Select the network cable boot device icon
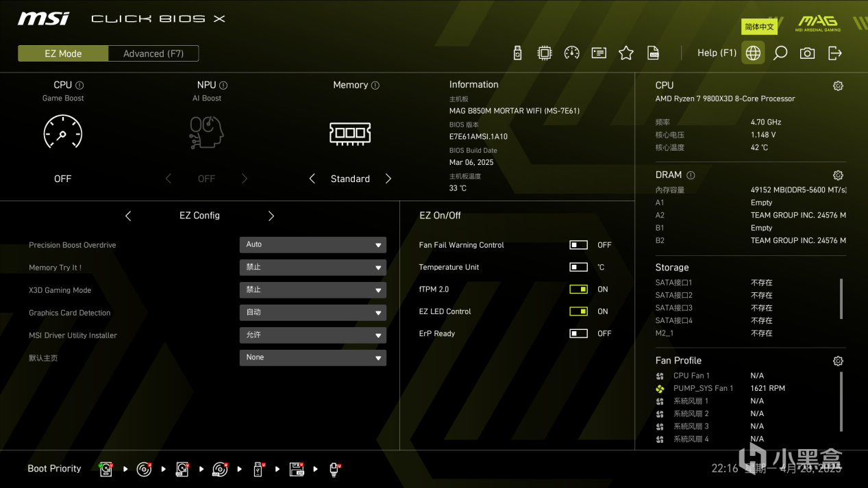Viewport: 868px width, 488px height. click(334, 469)
